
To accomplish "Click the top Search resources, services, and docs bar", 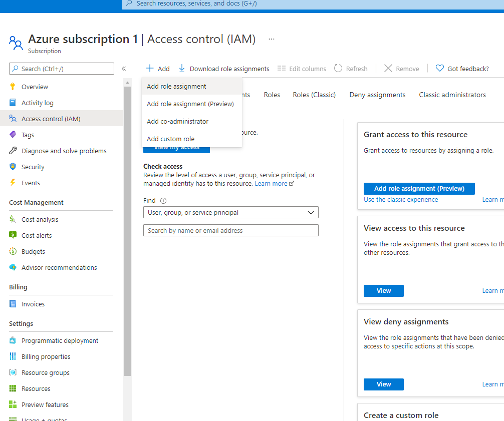I will point(313,4).
